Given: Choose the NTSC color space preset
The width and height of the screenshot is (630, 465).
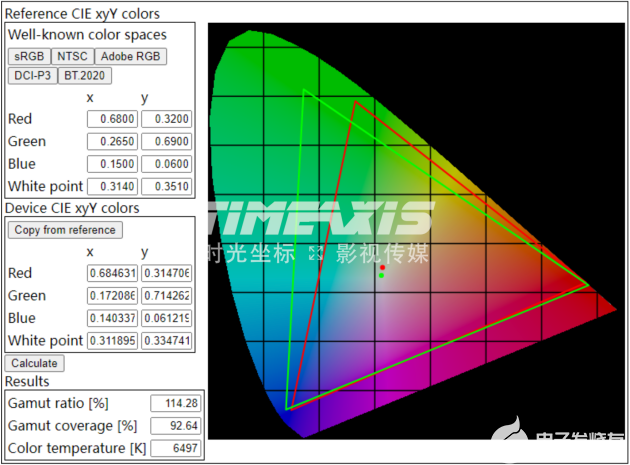Looking at the screenshot, I should [72, 56].
